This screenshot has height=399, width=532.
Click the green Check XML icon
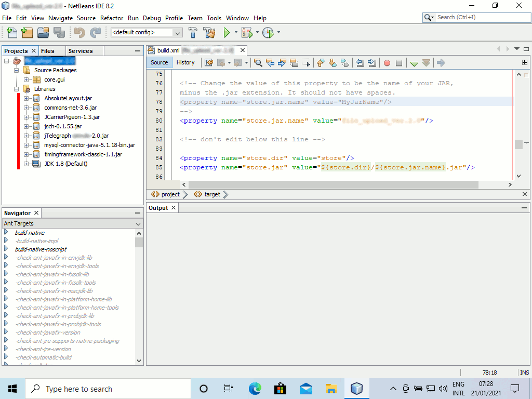pos(414,63)
